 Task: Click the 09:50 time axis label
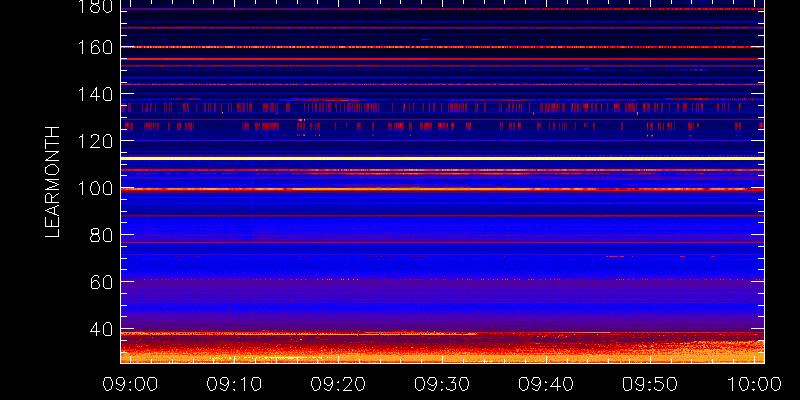[650, 384]
